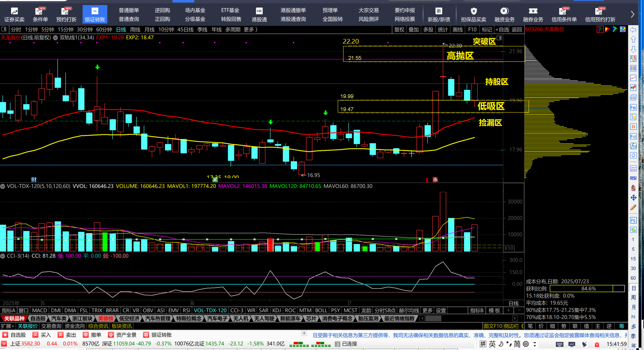Viewport: 644px width, 350px height.
Task: Select the pencil drawing tool in sidebar
Action: pos(633,207)
